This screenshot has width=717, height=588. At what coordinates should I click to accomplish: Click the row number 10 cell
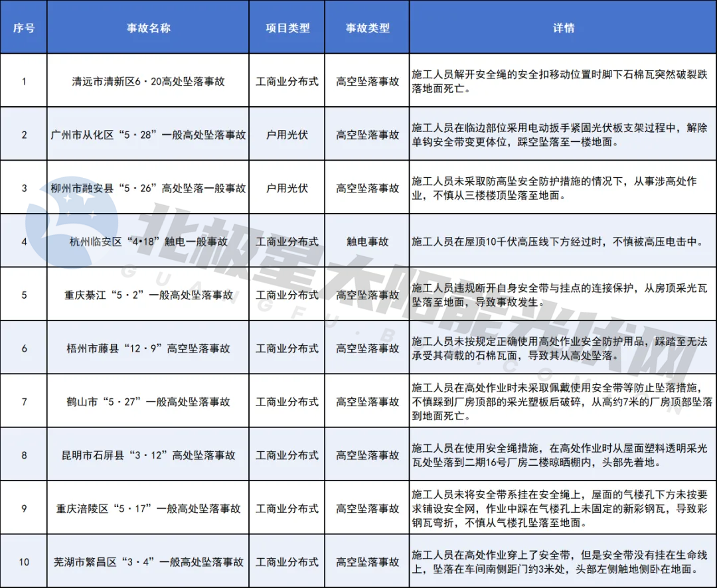tap(24, 562)
